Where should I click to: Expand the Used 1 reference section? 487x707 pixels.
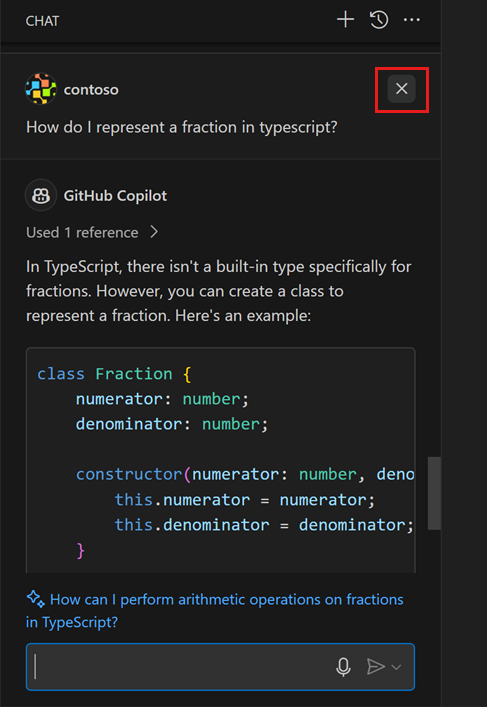(x=92, y=232)
